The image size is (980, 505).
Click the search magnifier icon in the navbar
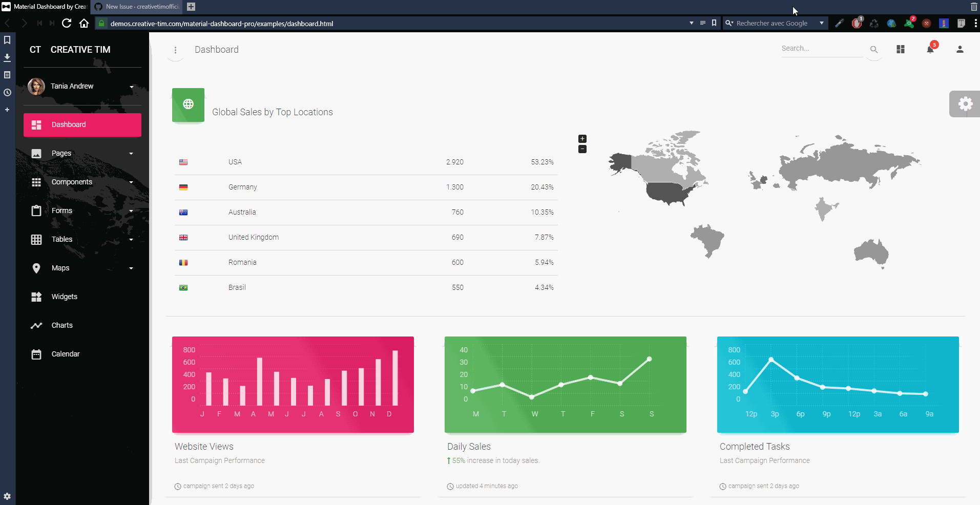click(874, 50)
